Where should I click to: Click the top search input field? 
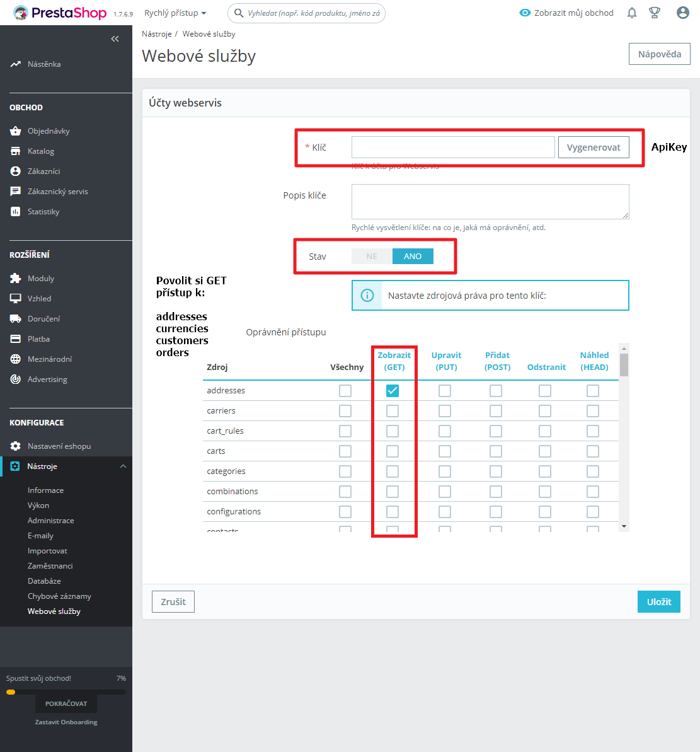click(x=314, y=13)
